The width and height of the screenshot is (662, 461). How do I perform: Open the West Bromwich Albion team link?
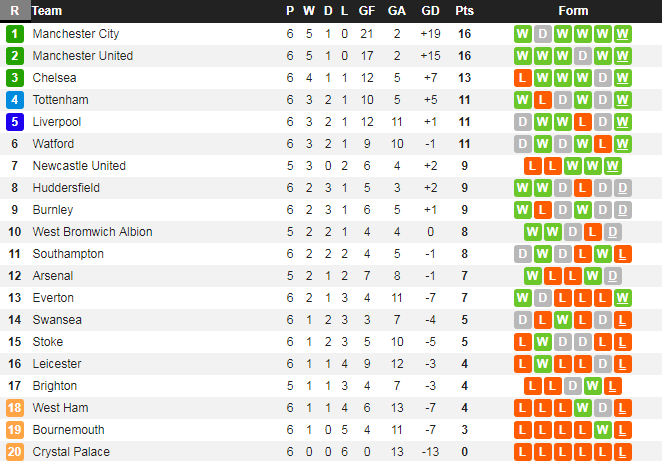[92, 231]
